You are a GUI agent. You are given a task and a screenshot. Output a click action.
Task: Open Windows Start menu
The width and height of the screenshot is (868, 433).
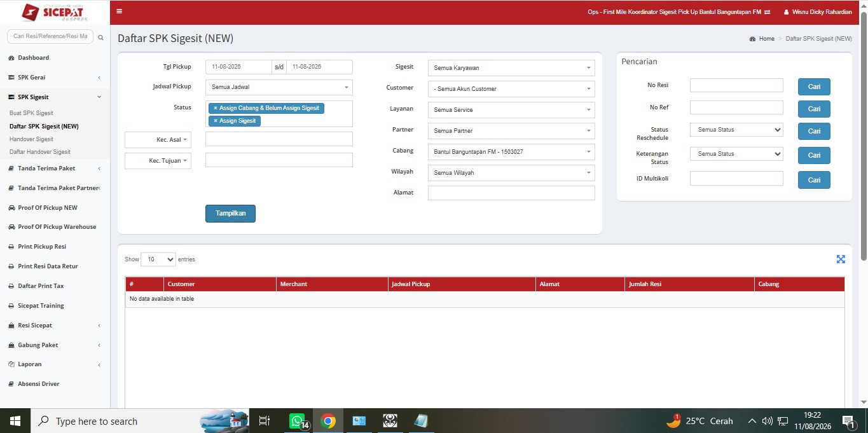(15, 421)
